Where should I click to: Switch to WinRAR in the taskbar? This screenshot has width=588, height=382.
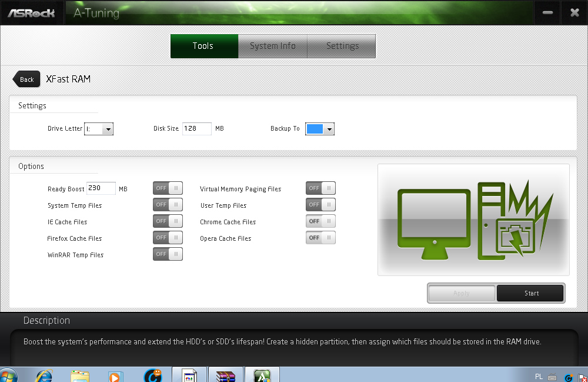[226, 375]
